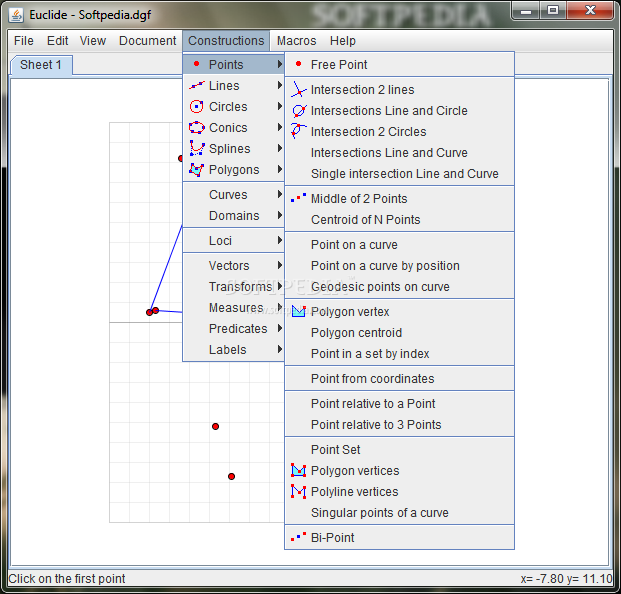Choose Intersections Line and Curve
Image resolution: width=621 pixels, height=594 pixels.
point(399,152)
